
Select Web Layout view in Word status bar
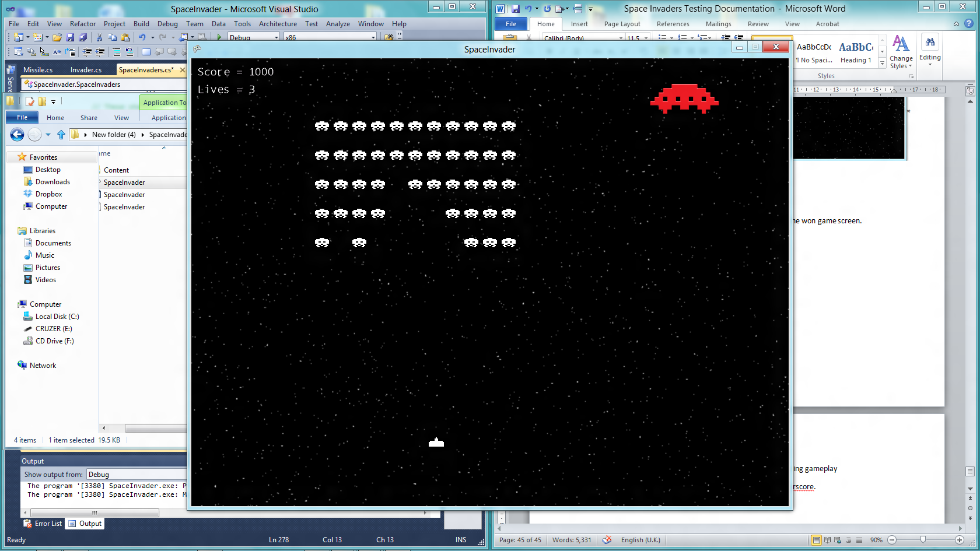(838, 540)
